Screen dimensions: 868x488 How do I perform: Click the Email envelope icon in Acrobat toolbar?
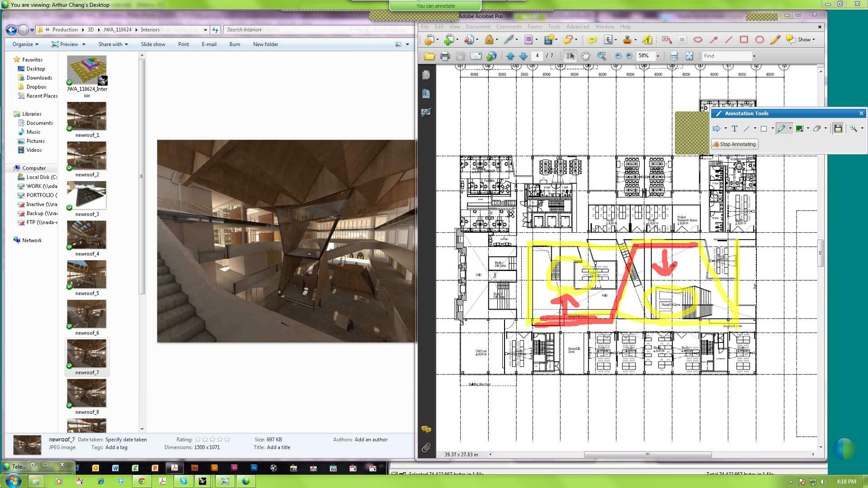(476, 56)
